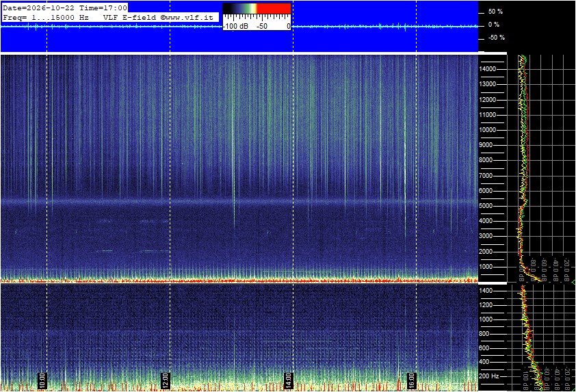
Task: Click the '-50 %' amplitude axis label
Action: click(x=496, y=38)
